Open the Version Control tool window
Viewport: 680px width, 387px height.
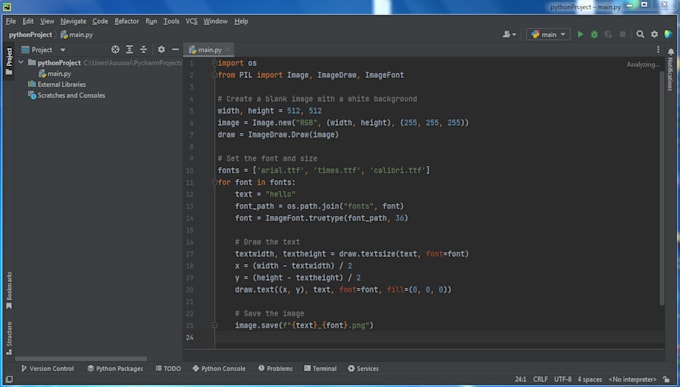tap(47, 369)
